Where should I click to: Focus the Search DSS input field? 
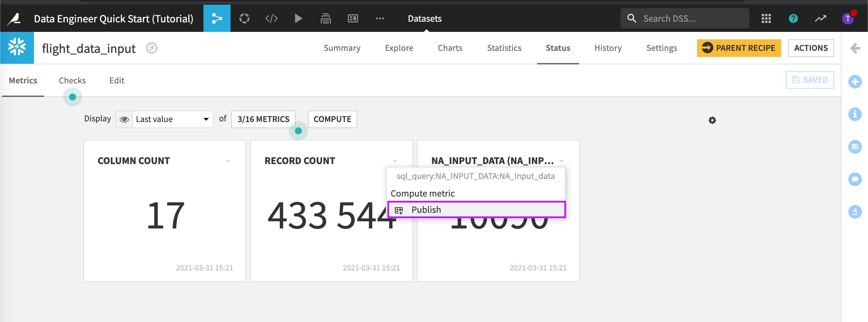pos(685,18)
